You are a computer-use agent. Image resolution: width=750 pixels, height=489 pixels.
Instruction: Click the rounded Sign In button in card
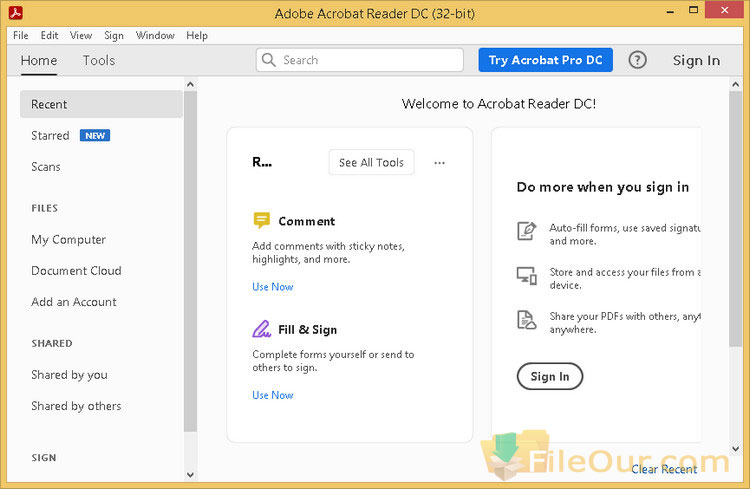pyautogui.click(x=550, y=376)
